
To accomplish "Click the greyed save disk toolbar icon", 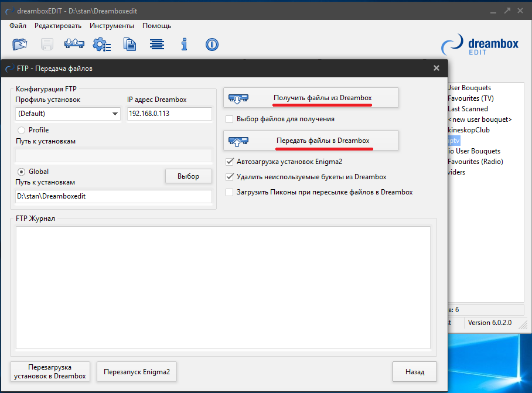I will coord(47,45).
